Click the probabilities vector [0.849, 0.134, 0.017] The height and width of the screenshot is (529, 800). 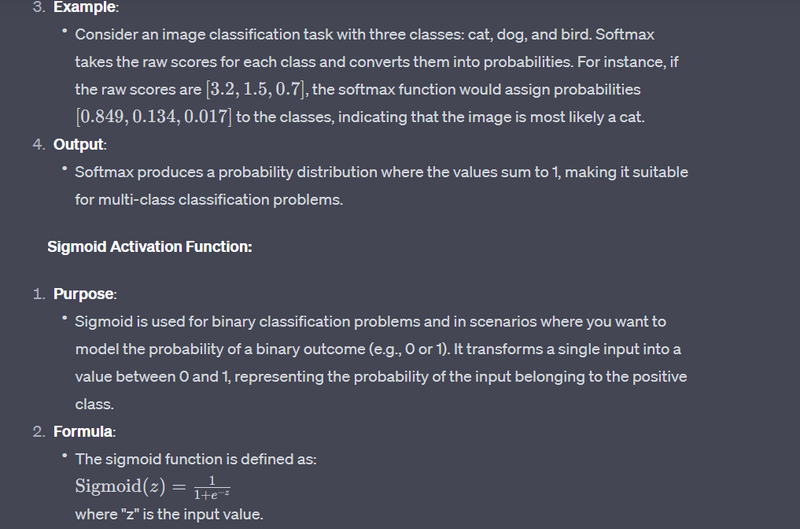[x=153, y=117]
